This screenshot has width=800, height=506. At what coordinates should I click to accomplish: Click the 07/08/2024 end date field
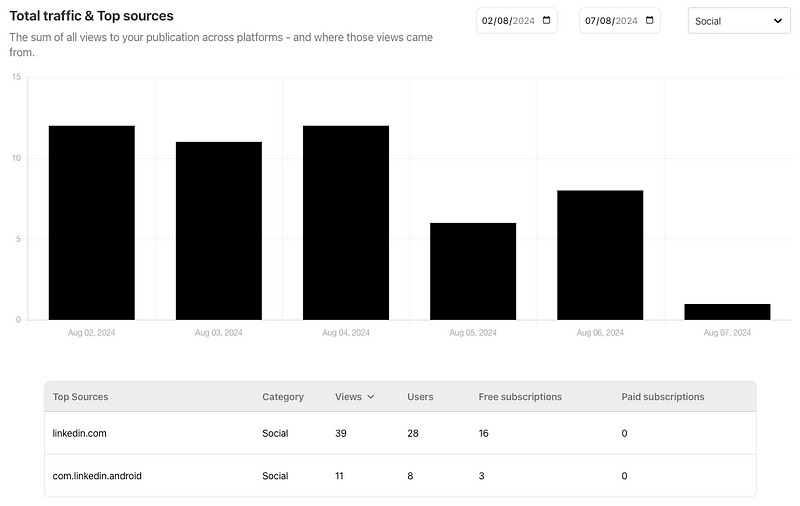point(619,21)
